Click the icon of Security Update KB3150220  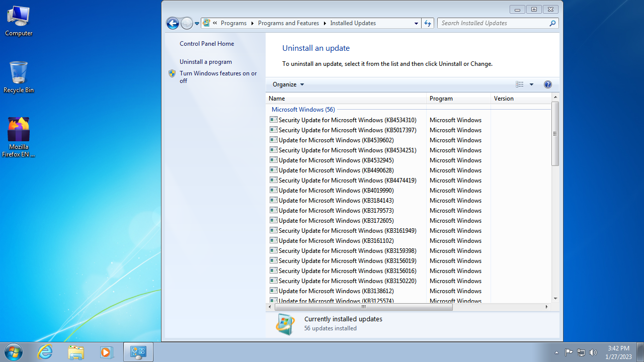(x=274, y=281)
